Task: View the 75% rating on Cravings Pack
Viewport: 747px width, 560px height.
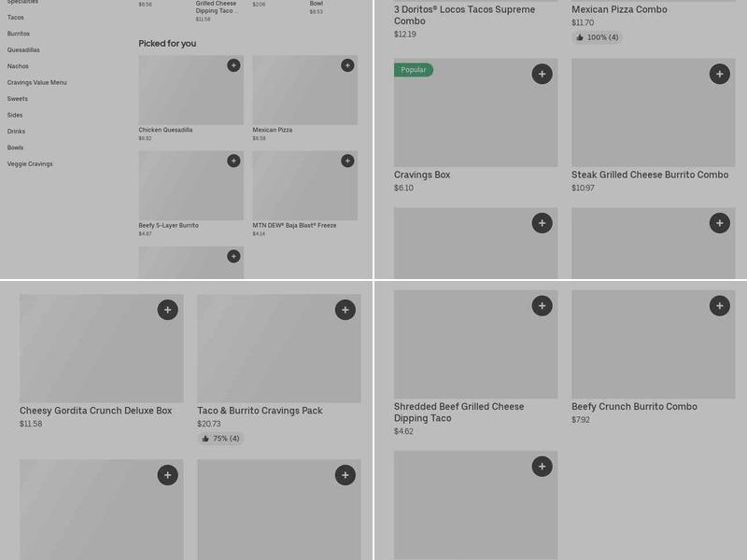Action: 220,439
